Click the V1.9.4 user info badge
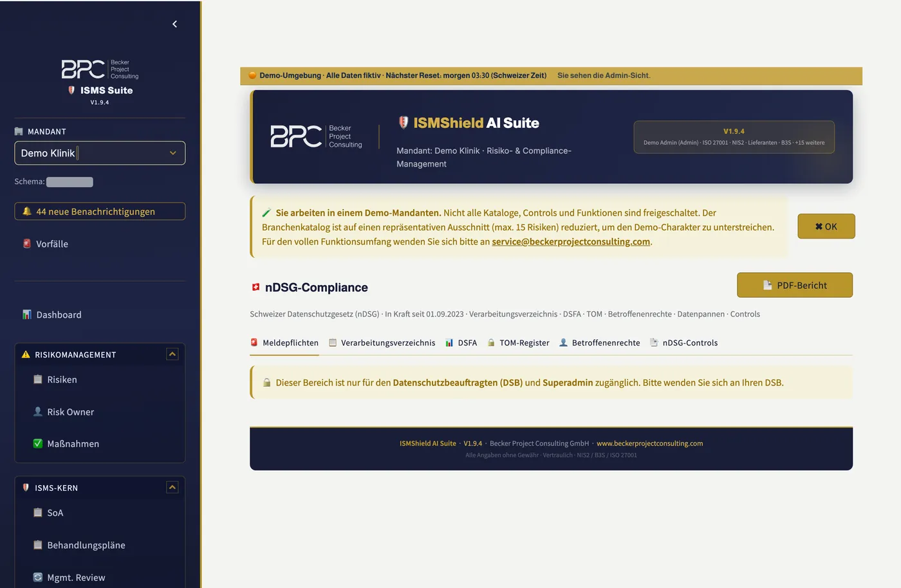The height and width of the screenshot is (588, 901). [734, 137]
